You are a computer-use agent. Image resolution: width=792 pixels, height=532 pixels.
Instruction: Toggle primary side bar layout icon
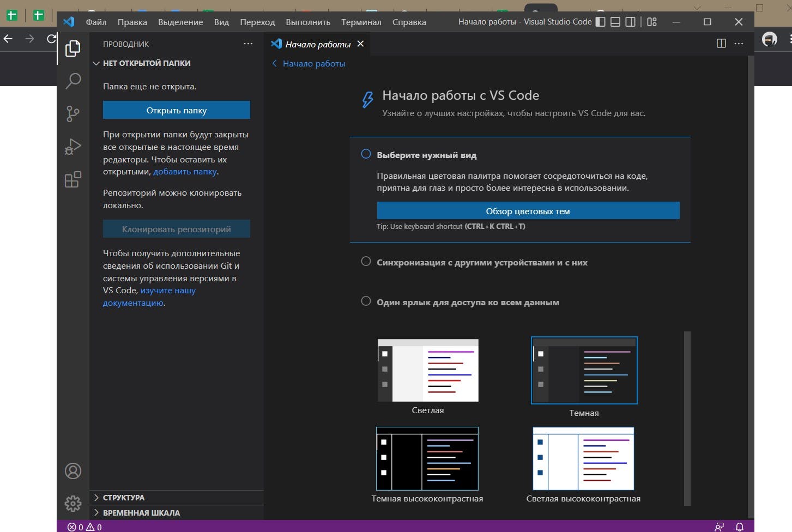coord(600,22)
